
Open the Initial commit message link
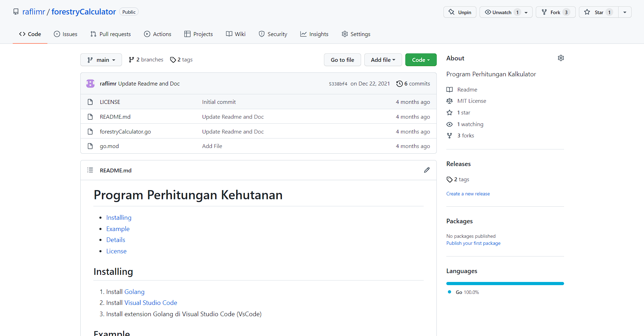pyautogui.click(x=219, y=102)
